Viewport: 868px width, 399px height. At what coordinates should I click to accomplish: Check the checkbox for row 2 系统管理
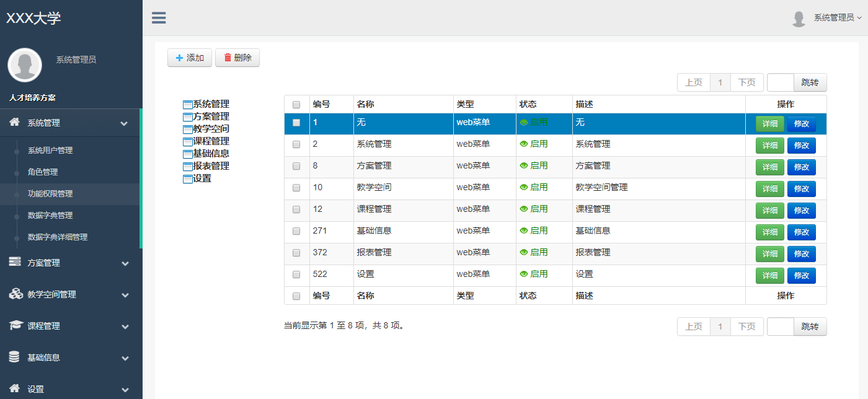tap(296, 144)
